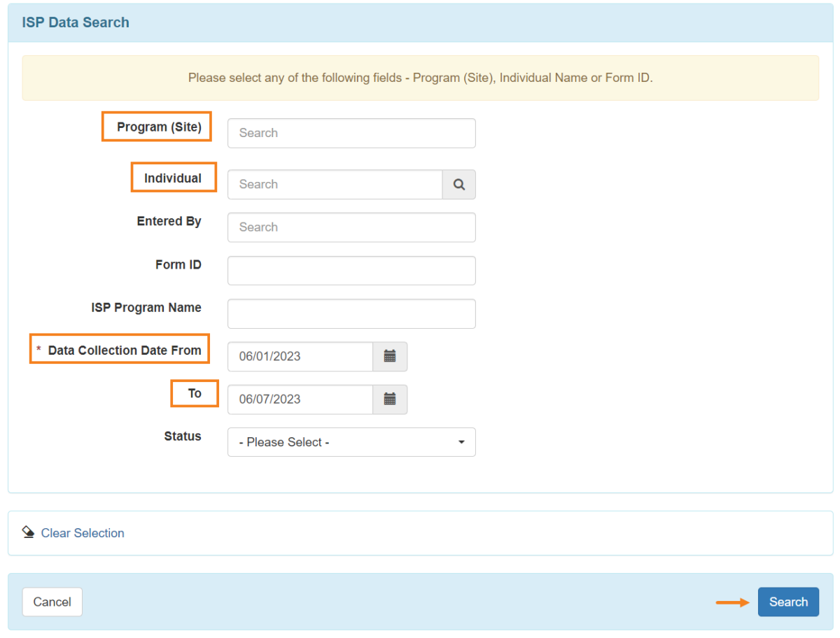The image size is (840, 638).
Task: Click the Search button
Action: point(788,602)
